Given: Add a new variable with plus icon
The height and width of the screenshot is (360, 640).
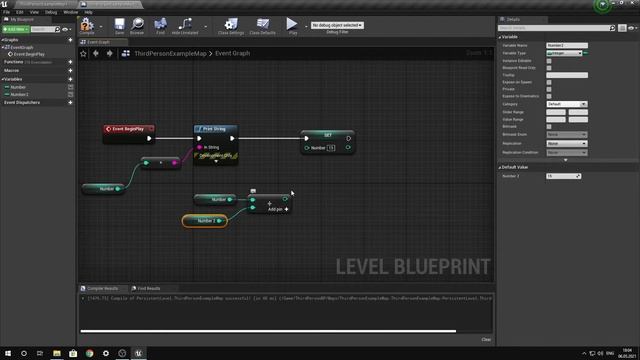Looking at the screenshot, I should (x=70, y=79).
